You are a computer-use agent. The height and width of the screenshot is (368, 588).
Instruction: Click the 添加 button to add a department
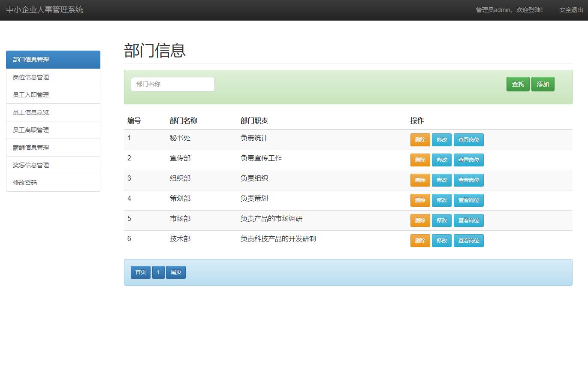tap(543, 84)
